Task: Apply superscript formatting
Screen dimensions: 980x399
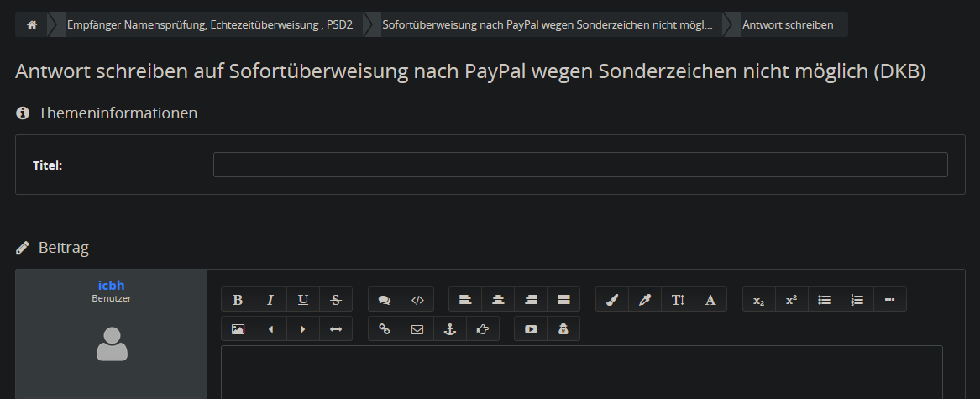Action: click(x=792, y=300)
